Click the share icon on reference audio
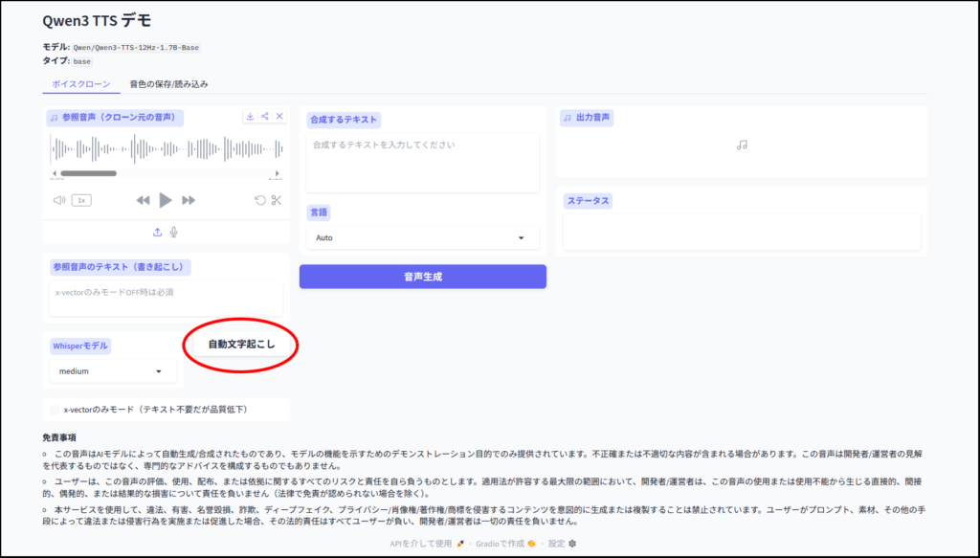The width and height of the screenshot is (980, 558). coord(265,117)
